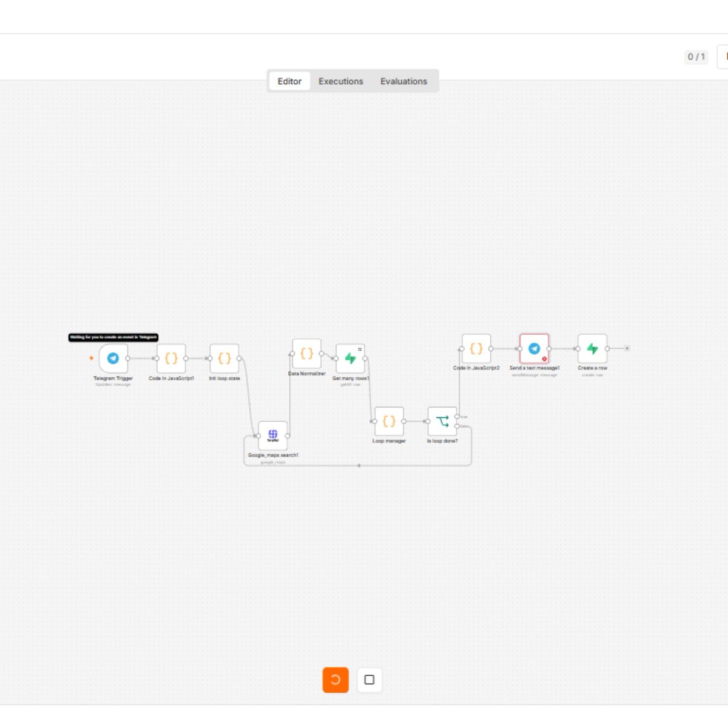Click the 'Data Normalizer' label text
Viewport: 728px width, 728px height.
(307, 374)
